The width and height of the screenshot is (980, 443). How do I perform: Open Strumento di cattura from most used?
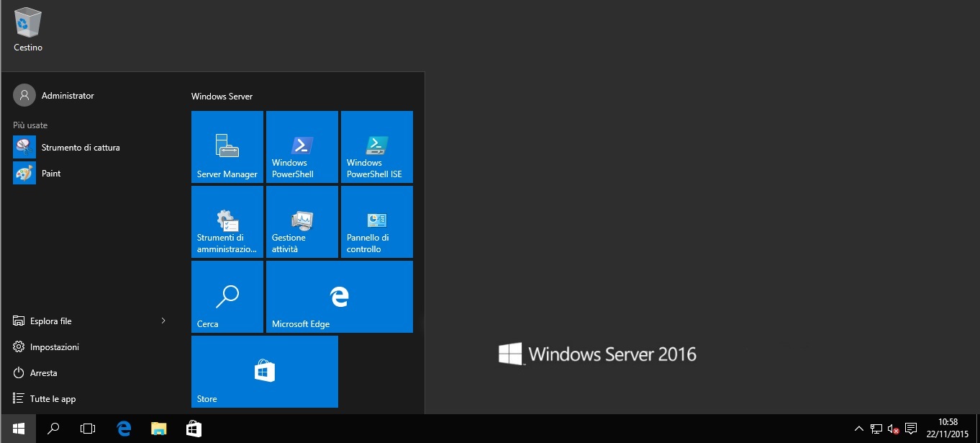click(91, 148)
